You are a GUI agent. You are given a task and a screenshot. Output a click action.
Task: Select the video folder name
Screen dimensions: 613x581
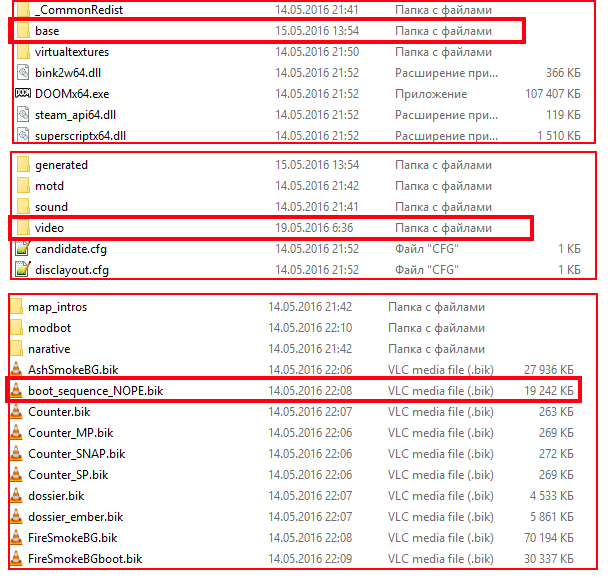[x=49, y=228]
